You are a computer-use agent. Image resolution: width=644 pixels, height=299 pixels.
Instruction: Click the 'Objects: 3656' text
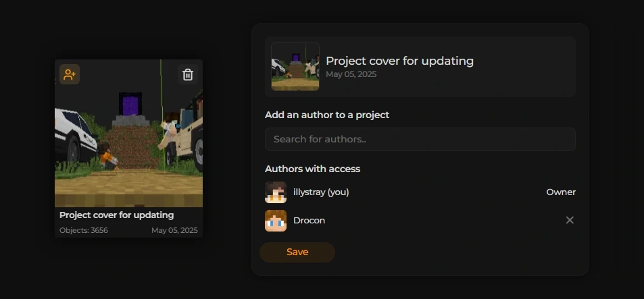(x=84, y=230)
